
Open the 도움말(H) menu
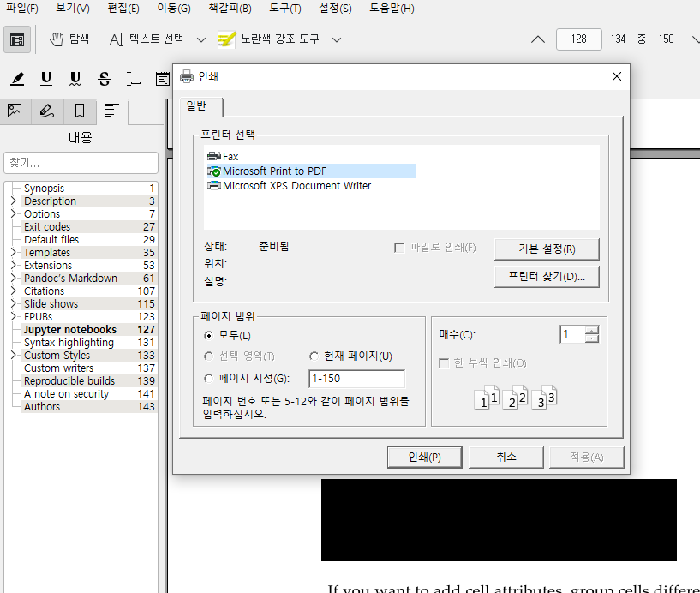(392, 9)
